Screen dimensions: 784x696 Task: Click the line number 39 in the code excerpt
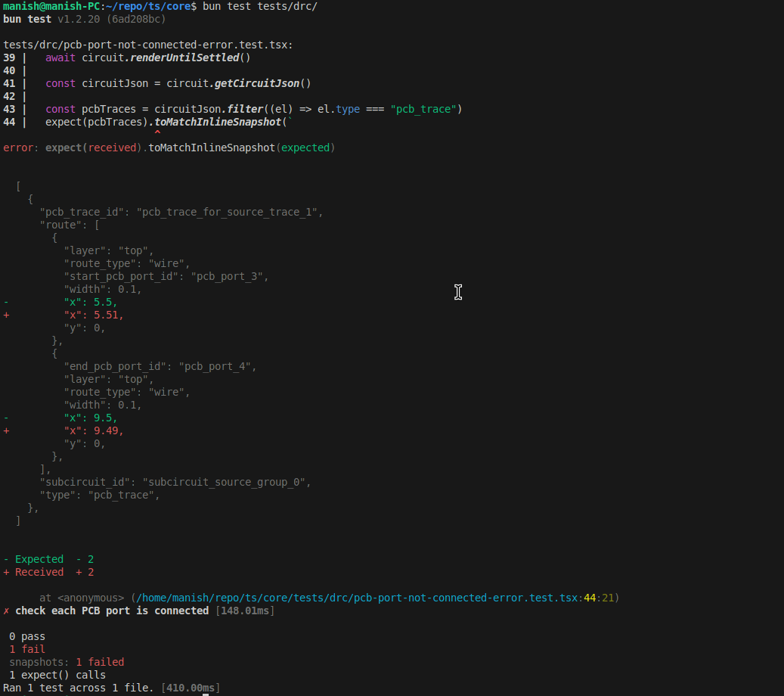pyautogui.click(x=9, y=57)
